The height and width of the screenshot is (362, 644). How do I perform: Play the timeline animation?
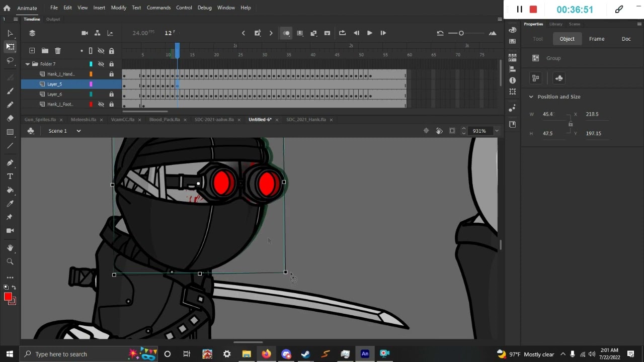[x=370, y=33]
